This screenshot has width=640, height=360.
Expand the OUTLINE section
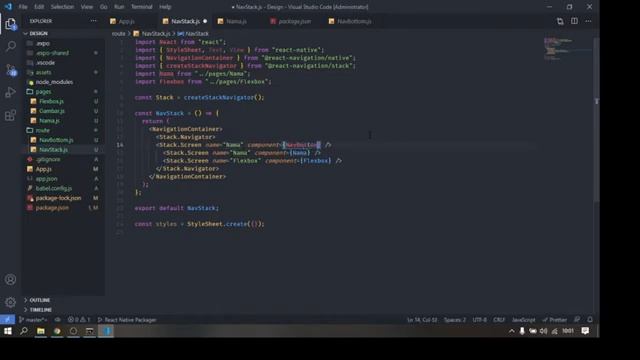(40, 300)
